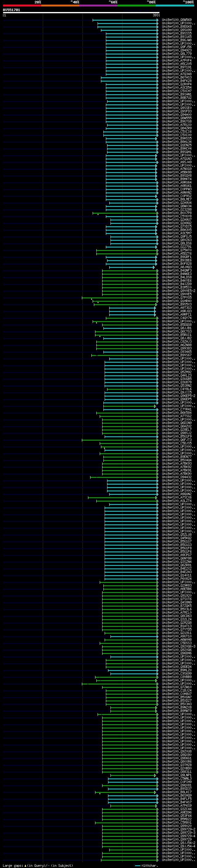Select hit UniRef100_C8ZHJ3
Screen dimensions: 197x868
[x=177, y=342]
